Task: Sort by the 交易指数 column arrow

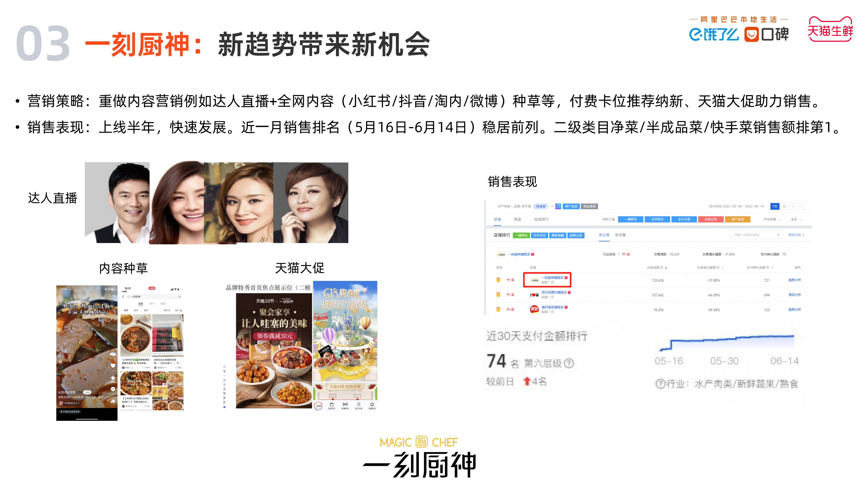Action: click(666, 267)
